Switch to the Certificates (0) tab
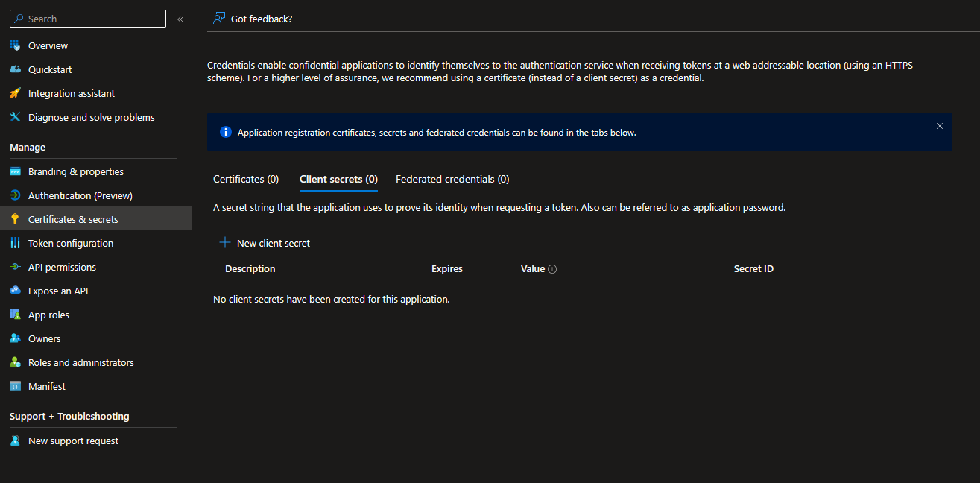The width and height of the screenshot is (980, 483). [246, 179]
